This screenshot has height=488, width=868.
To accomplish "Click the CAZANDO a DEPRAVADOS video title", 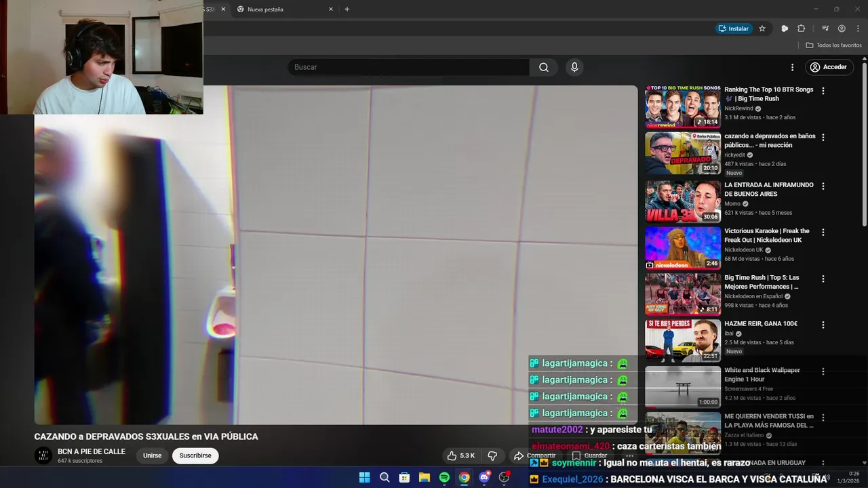I will (x=146, y=436).
